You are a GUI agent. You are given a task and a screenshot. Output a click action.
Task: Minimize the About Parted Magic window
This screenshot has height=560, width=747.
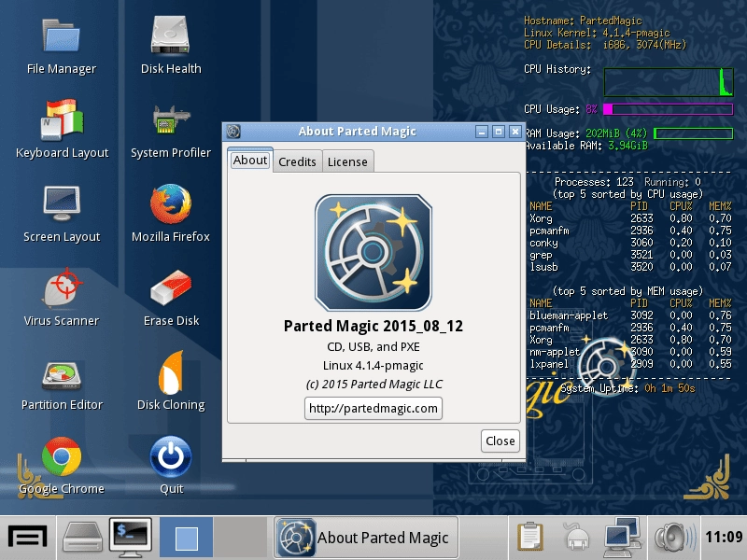(x=482, y=132)
